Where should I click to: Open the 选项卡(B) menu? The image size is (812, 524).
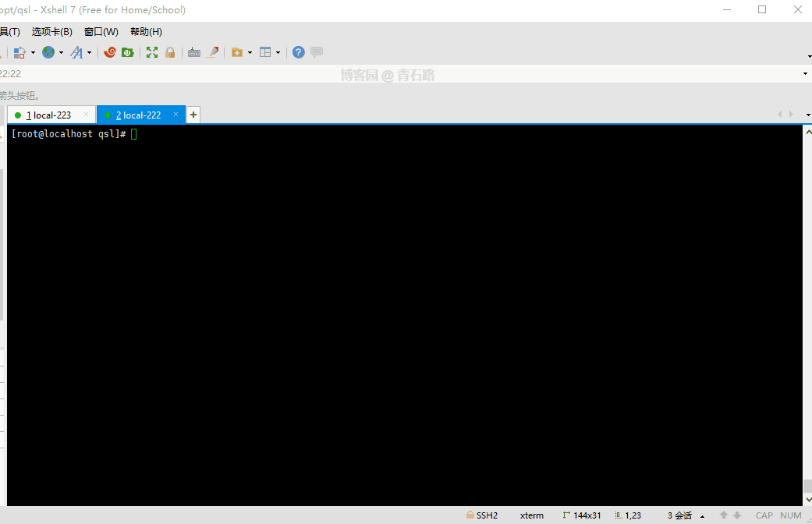point(51,32)
